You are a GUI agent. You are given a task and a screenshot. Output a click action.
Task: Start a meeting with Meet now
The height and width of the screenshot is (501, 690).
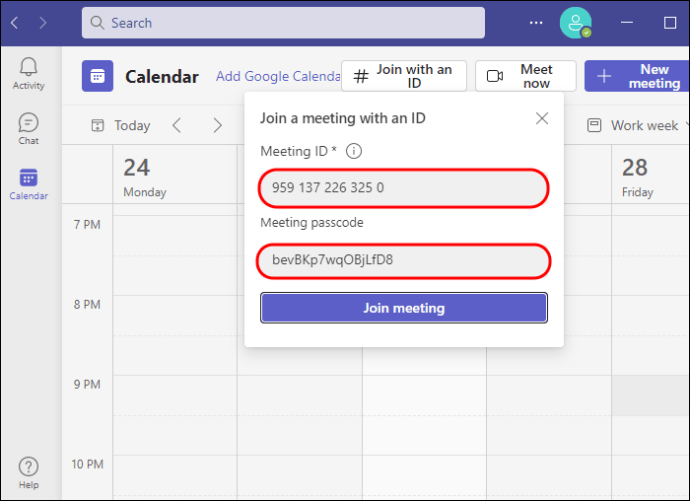coord(525,76)
